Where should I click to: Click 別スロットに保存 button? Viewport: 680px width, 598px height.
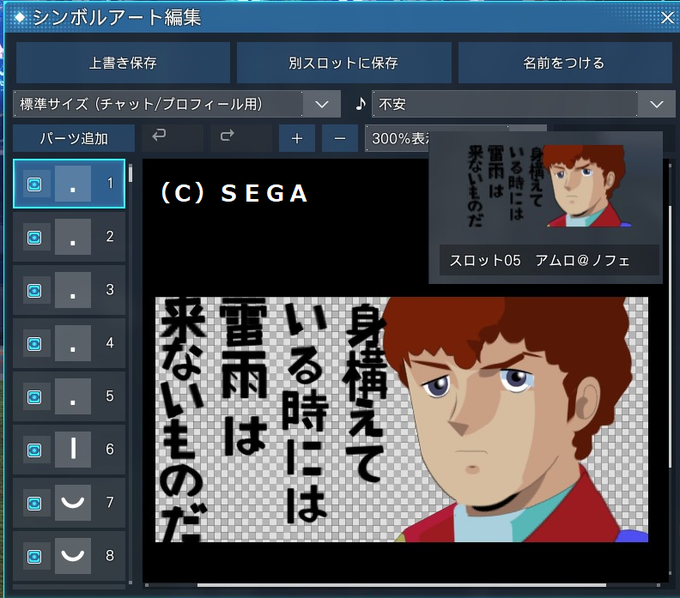click(344, 63)
